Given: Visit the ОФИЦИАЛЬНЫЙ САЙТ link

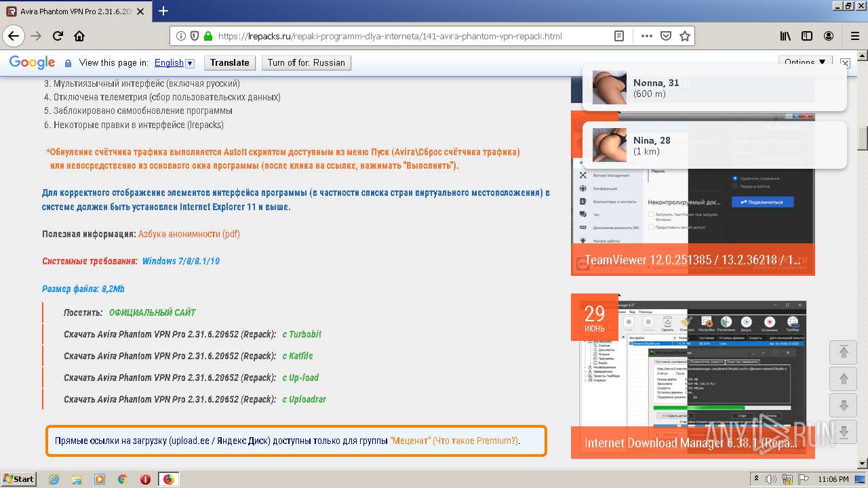Looking at the screenshot, I should pyautogui.click(x=153, y=312).
